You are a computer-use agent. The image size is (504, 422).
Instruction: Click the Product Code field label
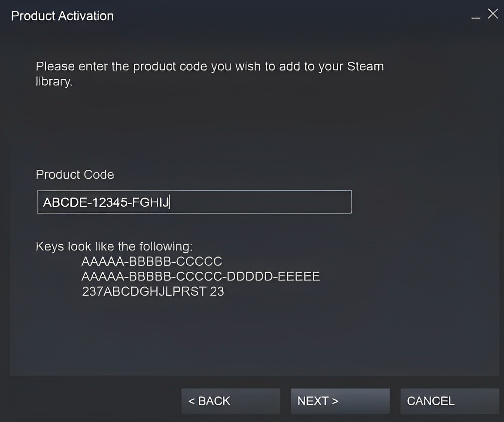pyautogui.click(x=75, y=175)
